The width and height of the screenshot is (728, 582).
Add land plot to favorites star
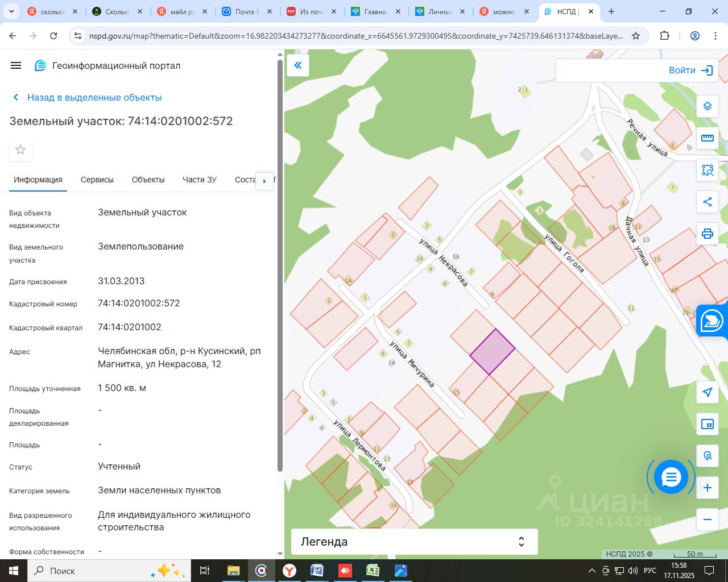point(20,149)
